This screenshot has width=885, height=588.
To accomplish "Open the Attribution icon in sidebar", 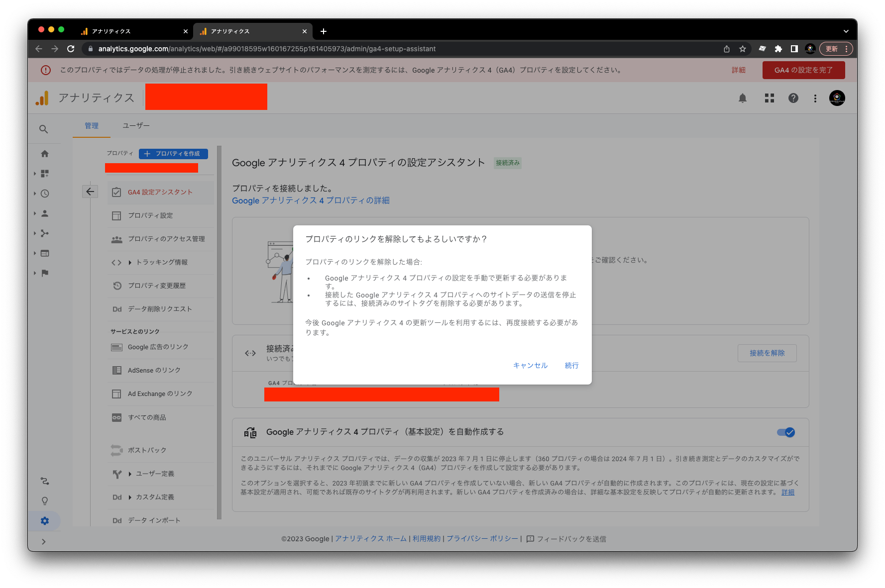I will 45,481.
